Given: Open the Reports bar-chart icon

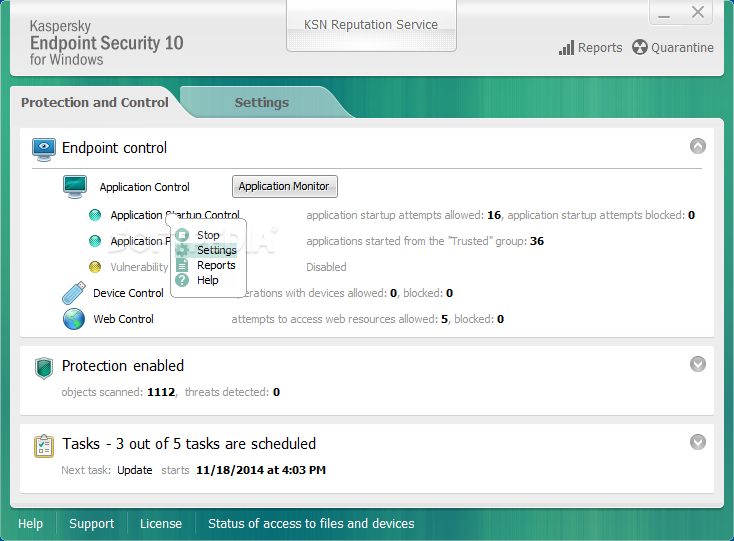Looking at the screenshot, I should click(566, 48).
